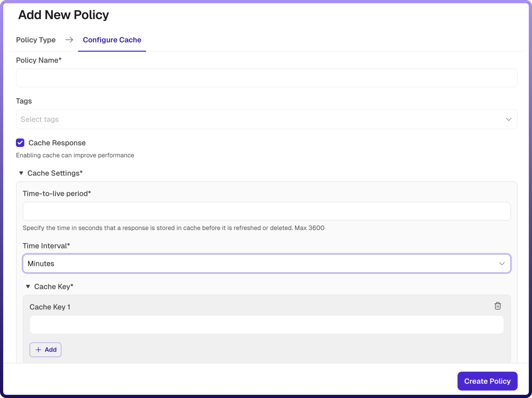The image size is (532, 398).
Task: Click the chevron icon on the Tags field
Action: 509,119
